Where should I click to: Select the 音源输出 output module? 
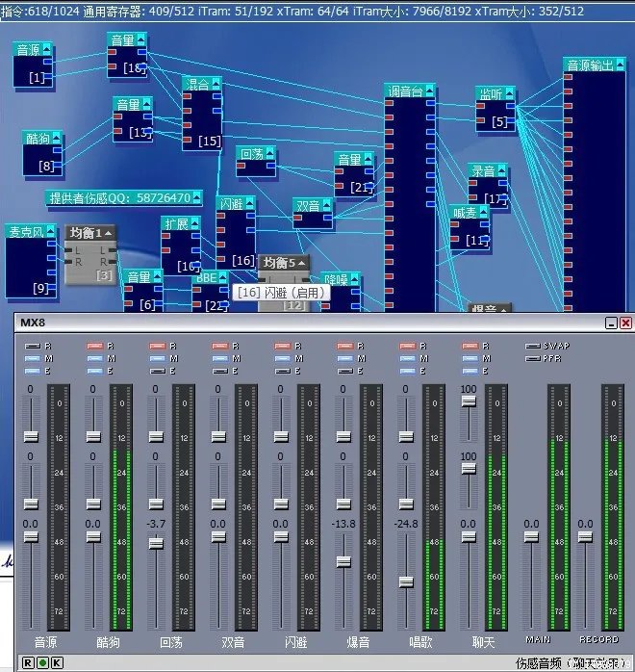click(x=589, y=65)
